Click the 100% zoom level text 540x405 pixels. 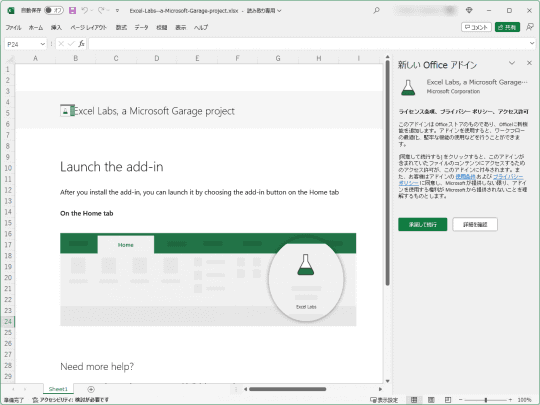(x=525, y=400)
